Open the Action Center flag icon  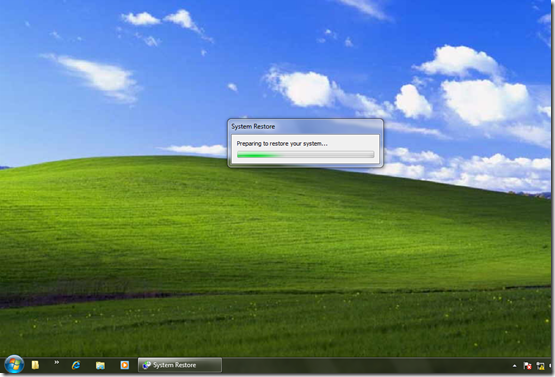pos(527,366)
